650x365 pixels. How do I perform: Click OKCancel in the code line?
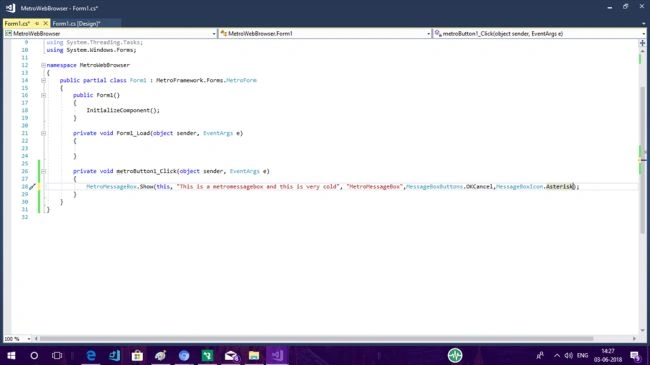(x=479, y=187)
